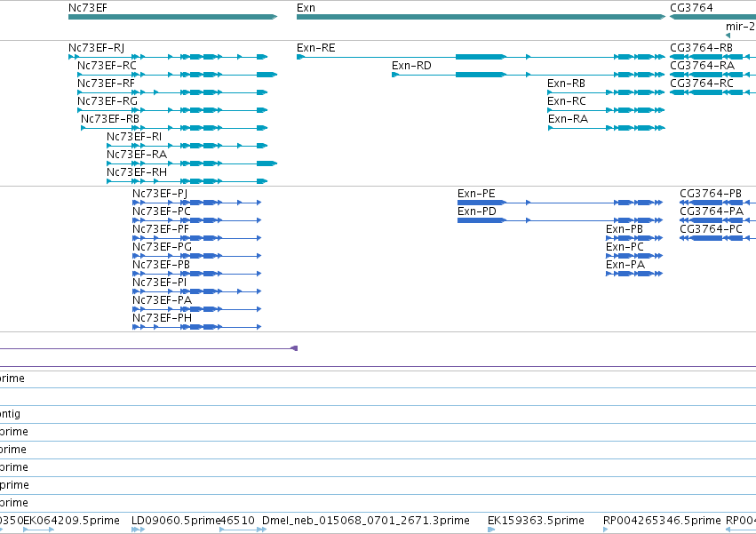Select RP004265346.5prime EST label
The height and width of the screenshot is (534, 756).
pos(662,521)
